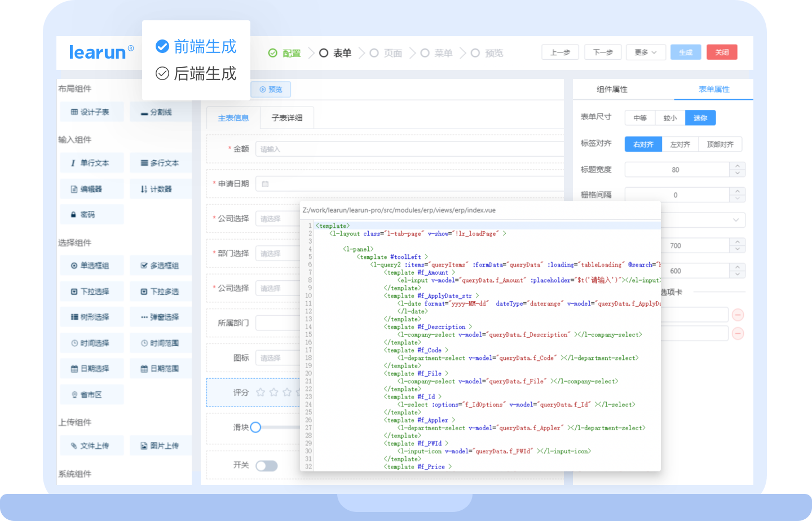The image size is (812, 521).
Task: Select the 设计子表 layout component
Action: click(x=91, y=112)
